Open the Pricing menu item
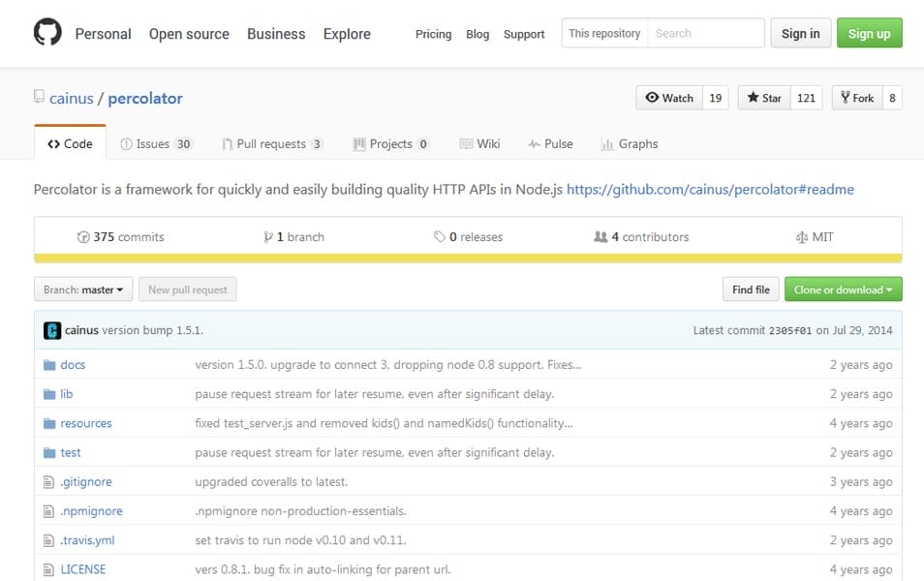The image size is (924, 581). tap(432, 34)
